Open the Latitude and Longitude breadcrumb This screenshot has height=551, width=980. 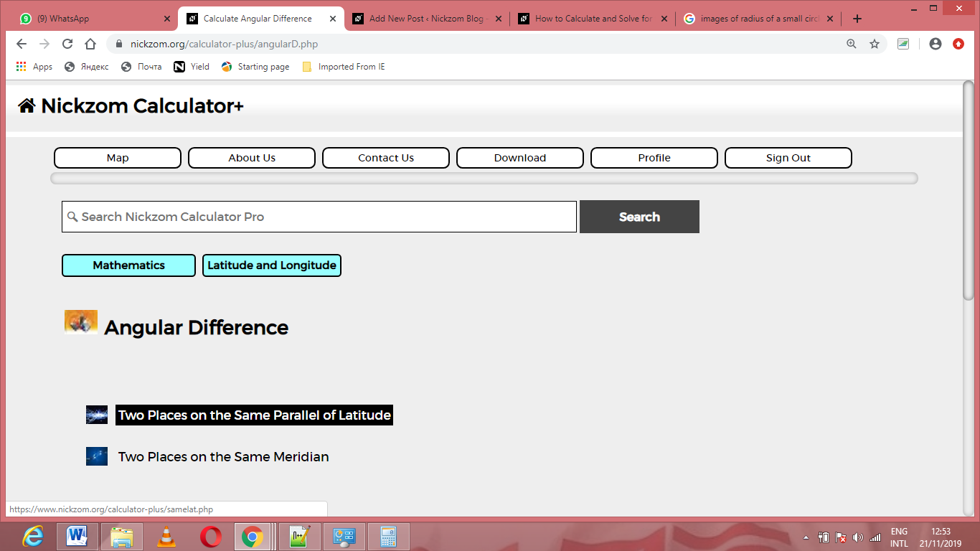[x=272, y=265]
